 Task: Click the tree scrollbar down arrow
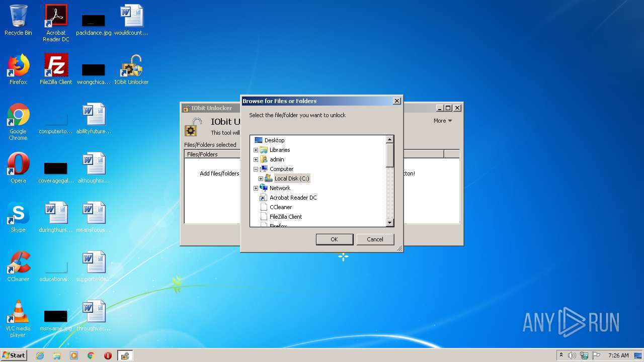[x=389, y=223]
